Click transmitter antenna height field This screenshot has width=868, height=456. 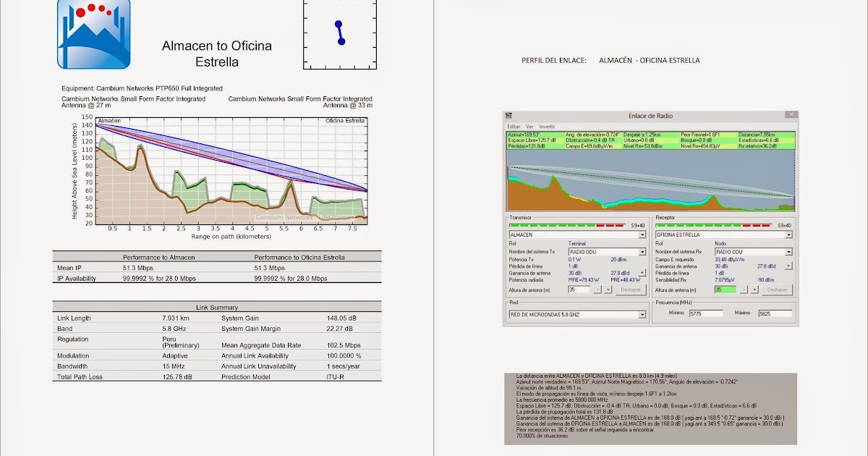click(x=580, y=290)
